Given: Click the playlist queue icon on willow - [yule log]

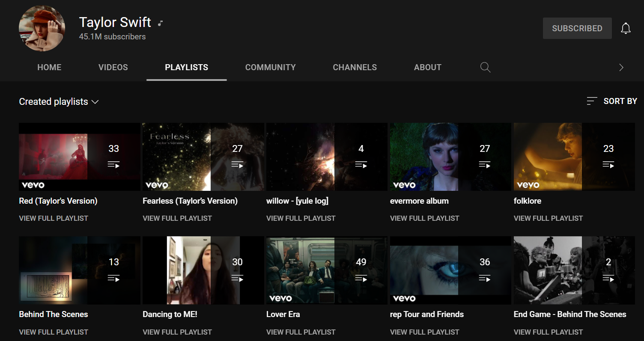Looking at the screenshot, I should click(361, 164).
